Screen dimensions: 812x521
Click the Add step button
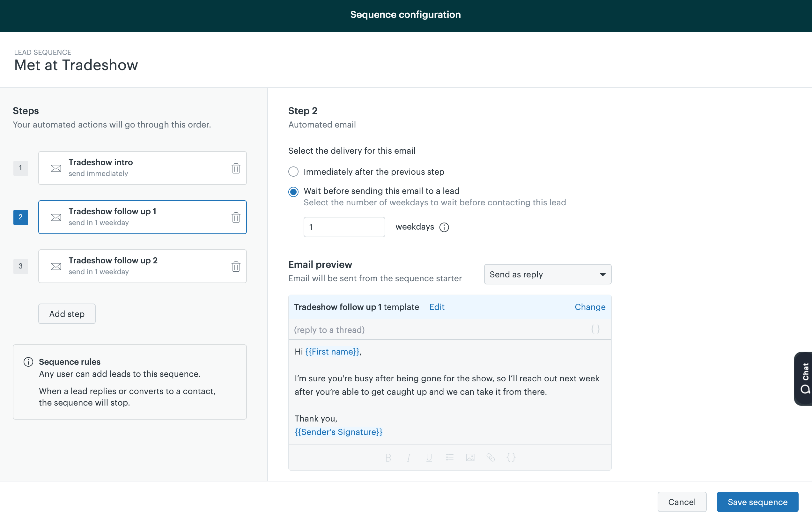[67, 313]
